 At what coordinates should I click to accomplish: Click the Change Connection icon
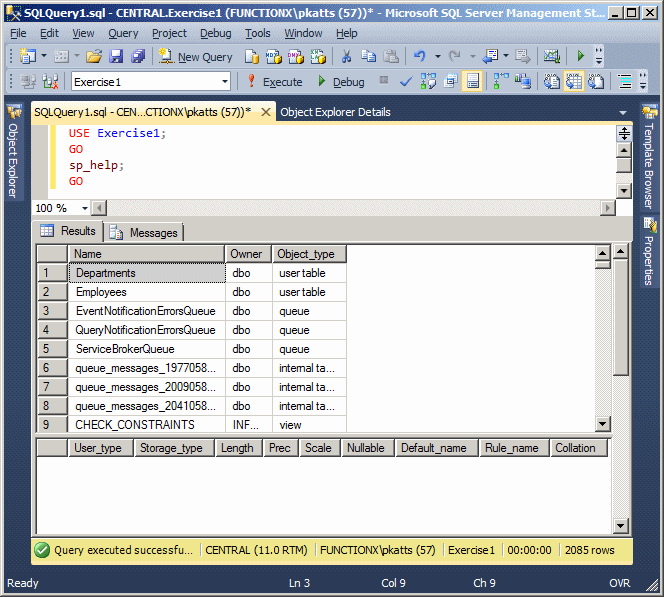pyautogui.click(x=50, y=81)
